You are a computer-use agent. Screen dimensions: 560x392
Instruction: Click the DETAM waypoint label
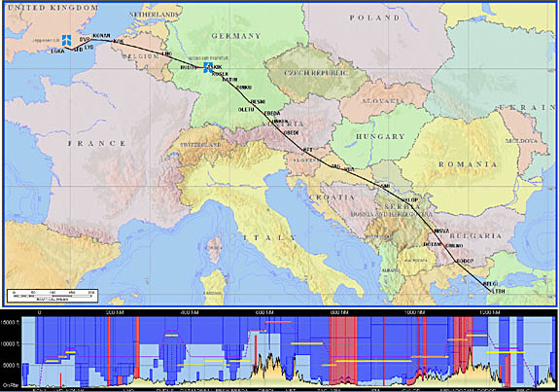tap(433, 244)
